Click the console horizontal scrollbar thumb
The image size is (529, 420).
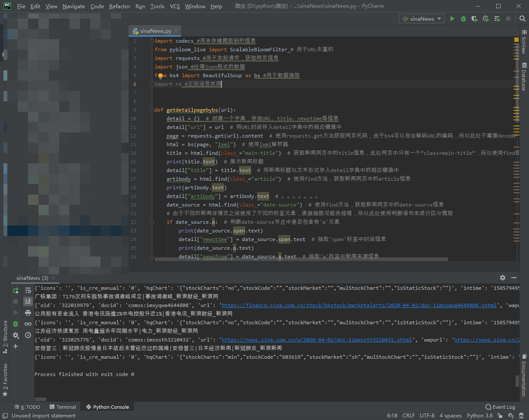pos(40,400)
